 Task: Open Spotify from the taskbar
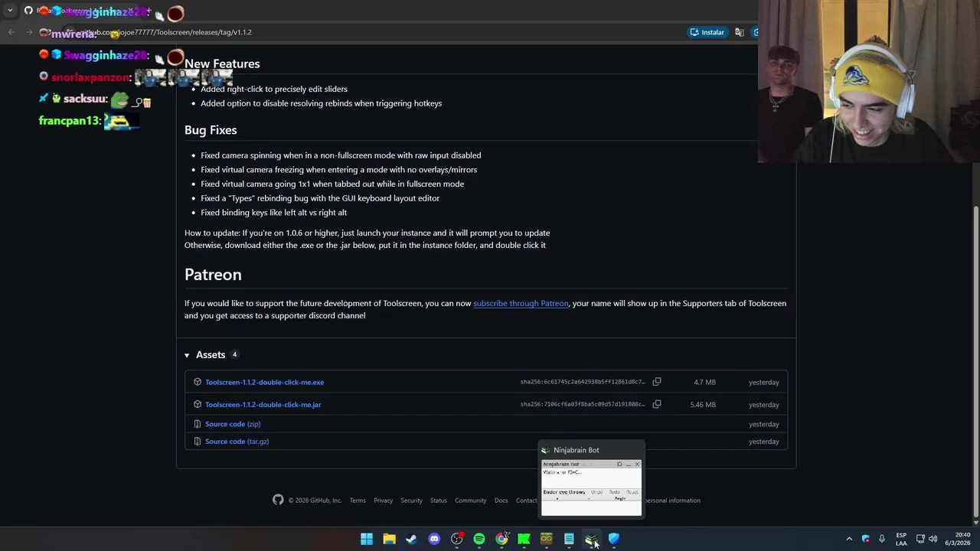coord(479,539)
